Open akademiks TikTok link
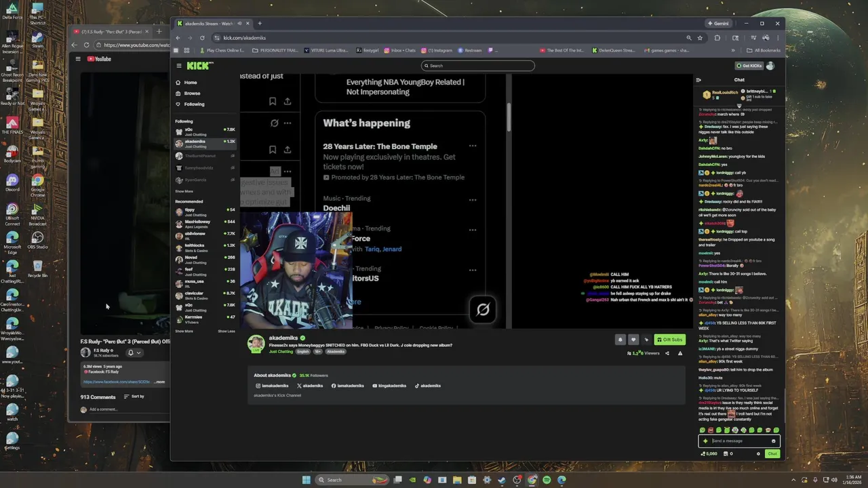The width and height of the screenshot is (868, 488). tap(428, 386)
